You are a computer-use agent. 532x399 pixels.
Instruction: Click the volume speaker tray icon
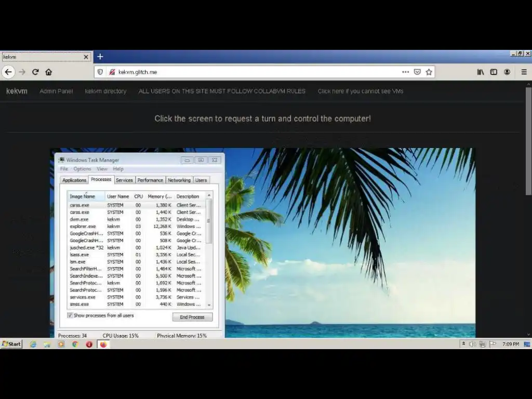472,344
